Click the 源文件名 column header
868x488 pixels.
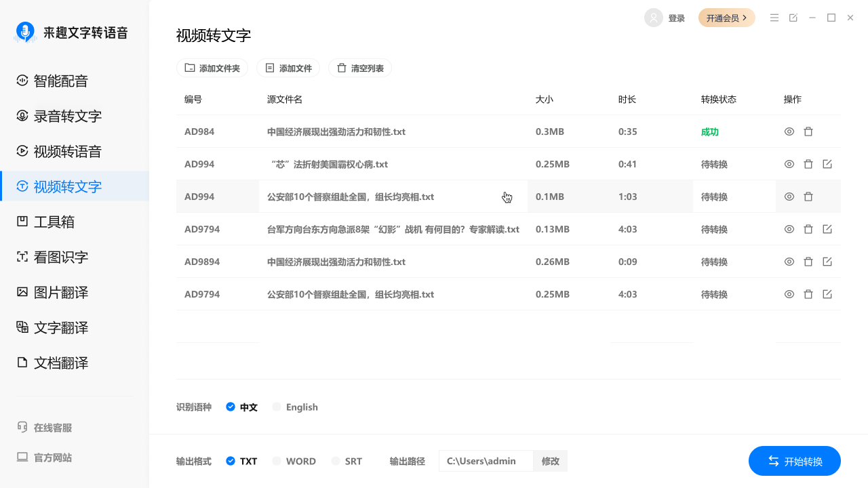[285, 100]
